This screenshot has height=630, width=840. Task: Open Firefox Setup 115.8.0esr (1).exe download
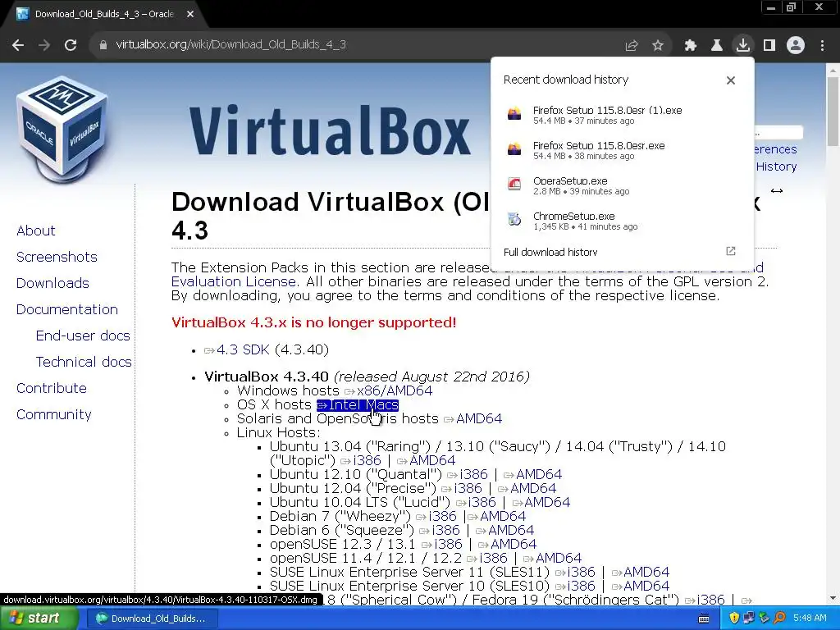(x=622, y=115)
